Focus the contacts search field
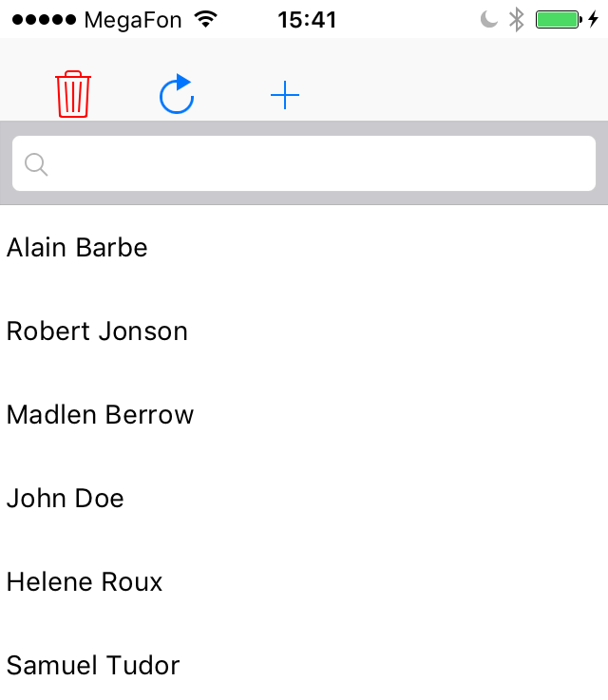Viewport: 608px width, 700px height. click(304, 163)
